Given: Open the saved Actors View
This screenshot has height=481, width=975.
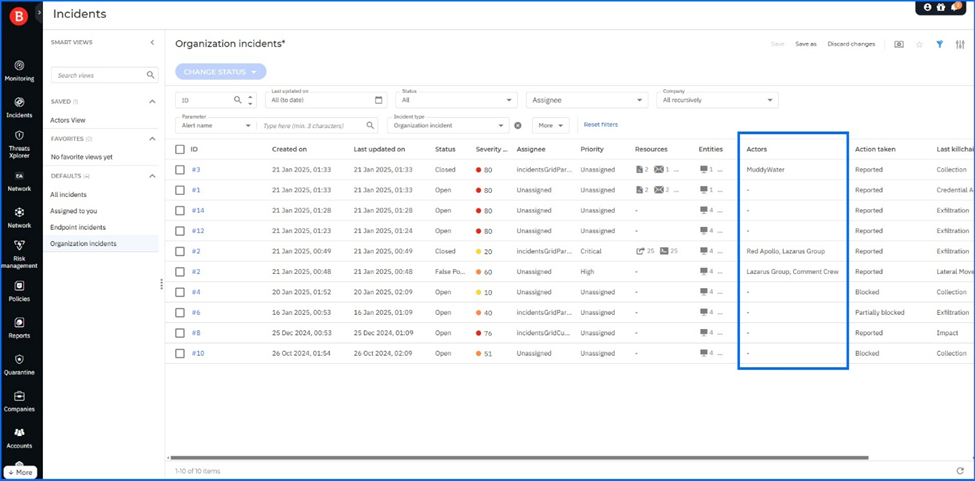Looking at the screenshot, I should pyautogui.click(x=68, y=120).
